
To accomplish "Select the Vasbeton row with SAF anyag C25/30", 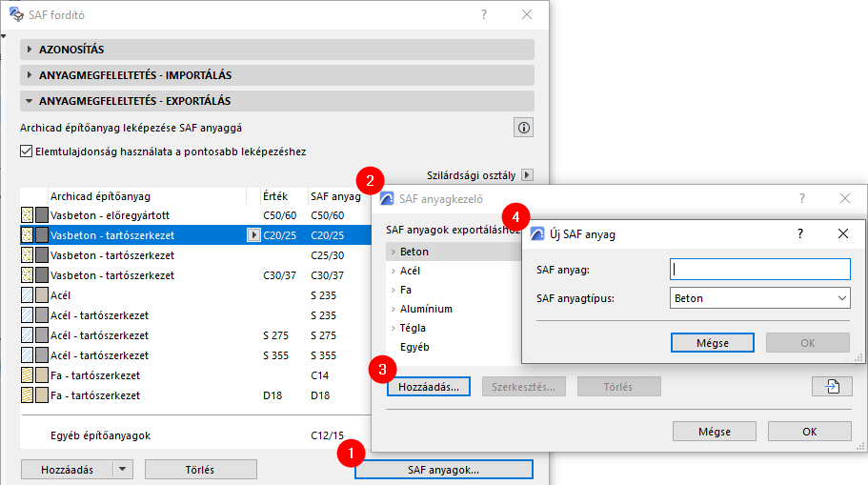I will point(195,255).
